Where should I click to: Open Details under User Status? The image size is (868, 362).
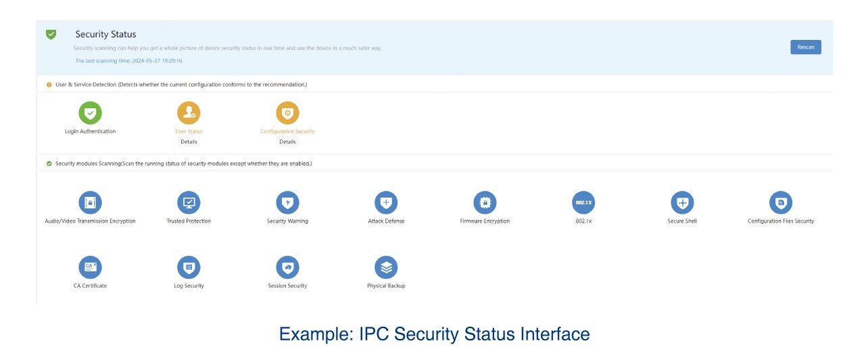click(x=189, y=141)
